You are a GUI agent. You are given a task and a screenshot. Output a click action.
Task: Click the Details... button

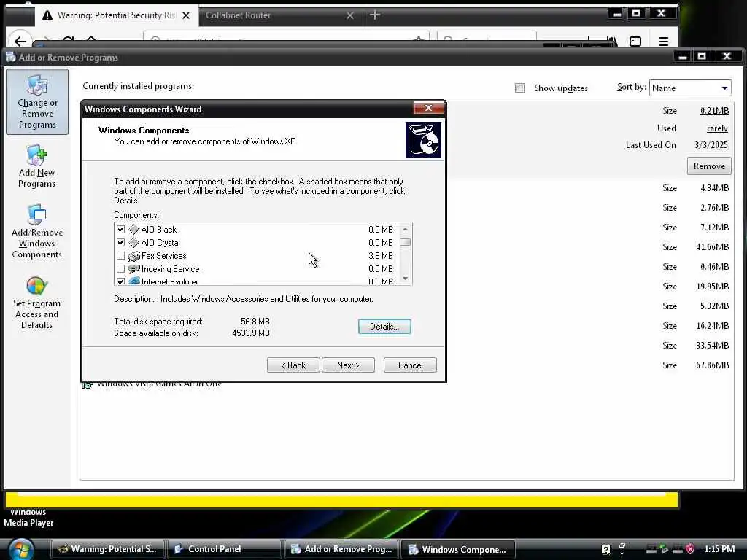pyautogui.click(x=384, y=327)
